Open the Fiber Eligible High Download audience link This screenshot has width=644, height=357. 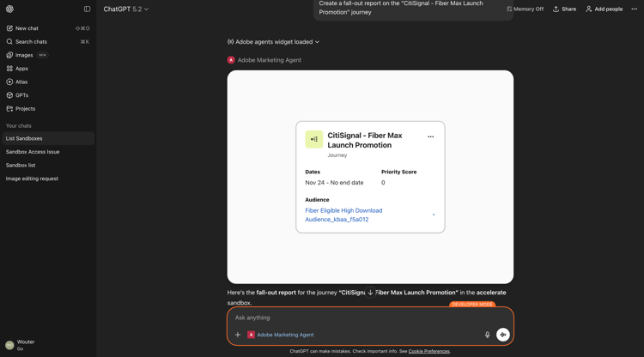coord(343,215)
